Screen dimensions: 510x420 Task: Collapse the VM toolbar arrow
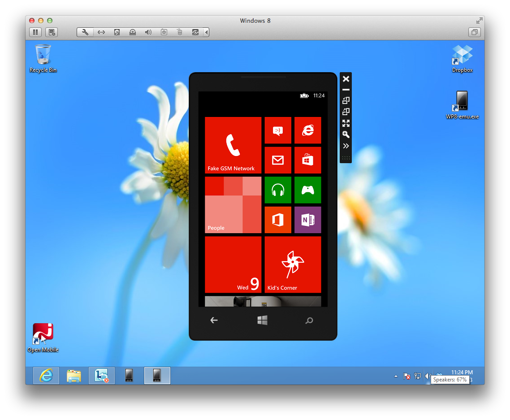(x=206, y=32)
